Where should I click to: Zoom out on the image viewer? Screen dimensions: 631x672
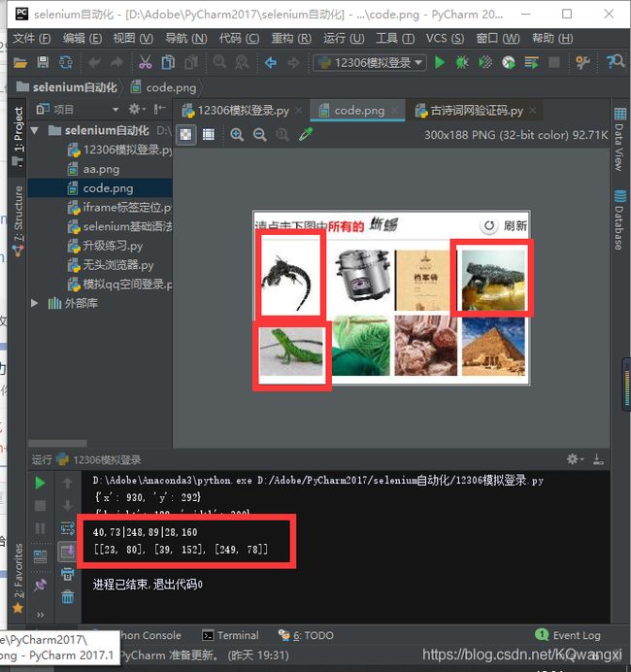tap(259, 135)
